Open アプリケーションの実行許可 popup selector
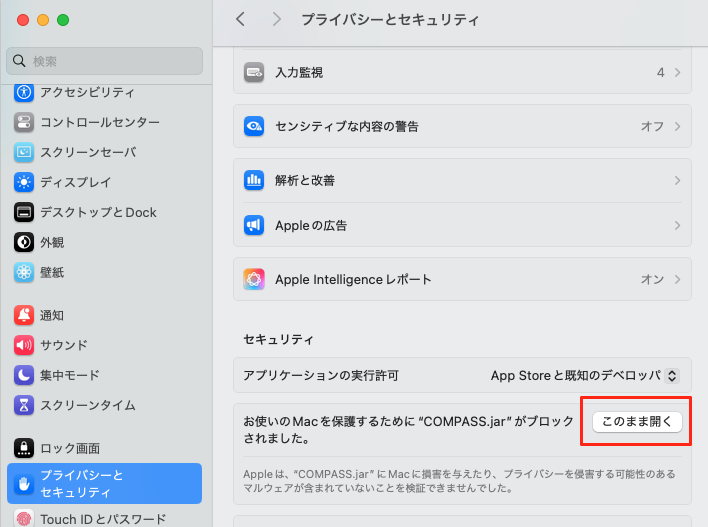The width and height of the screenshot is (708, 527). (585, 376)
